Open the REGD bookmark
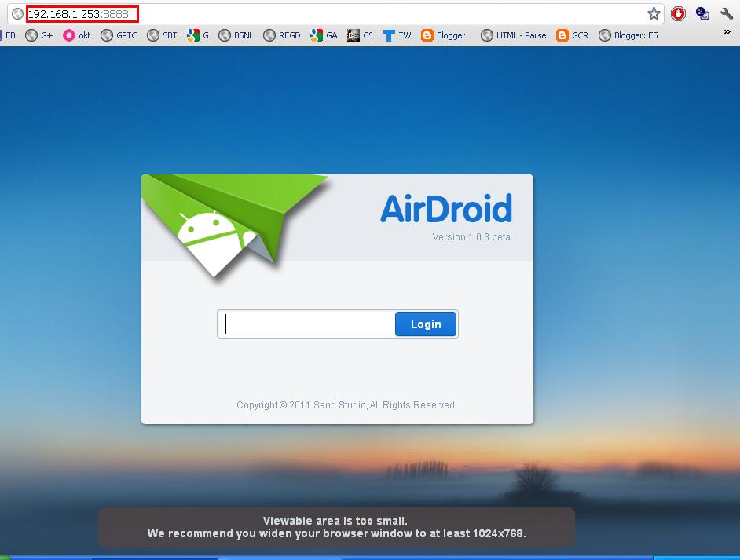 coord(282,35)
